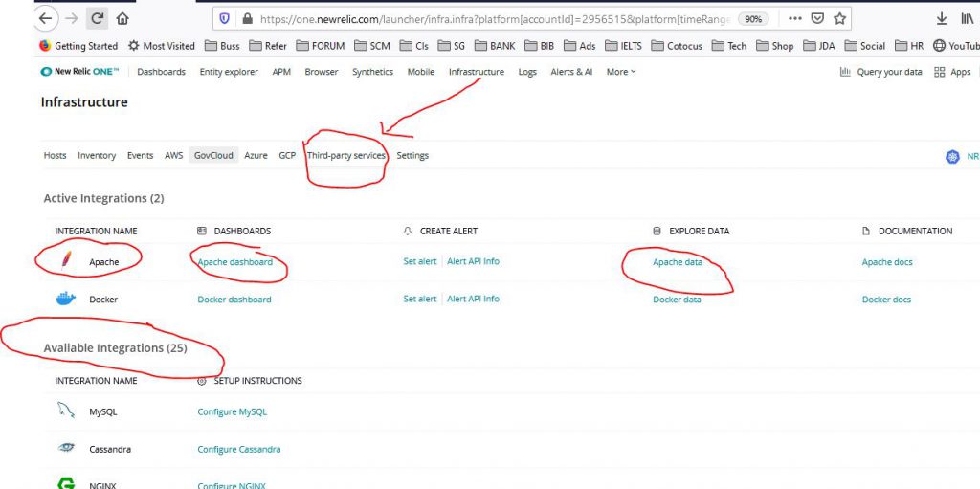The image size is (980, 489).
Task: Select the GovCloud tab
Action: [213, 155]
